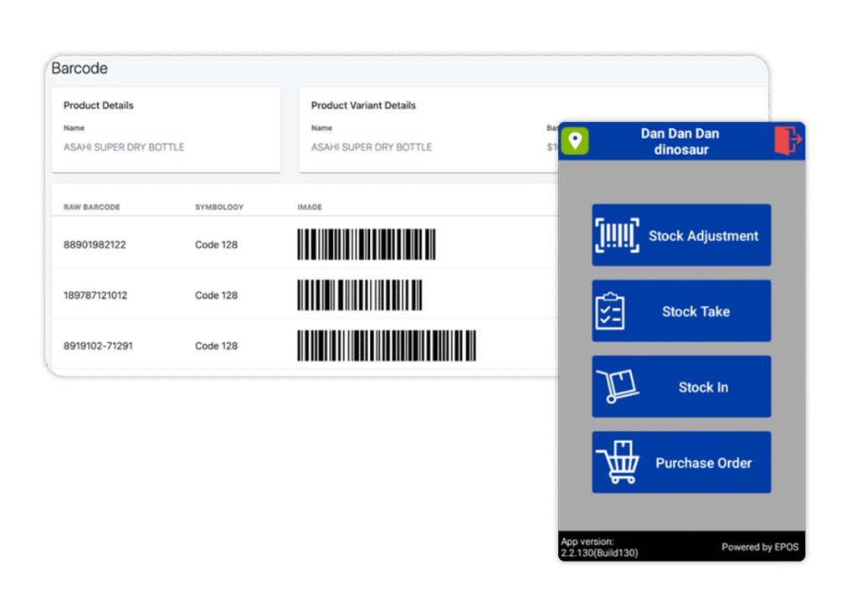Open Purchase Order
Image resolution: width=857 pixels, height=616 pixels.
(x=703, y=463)
